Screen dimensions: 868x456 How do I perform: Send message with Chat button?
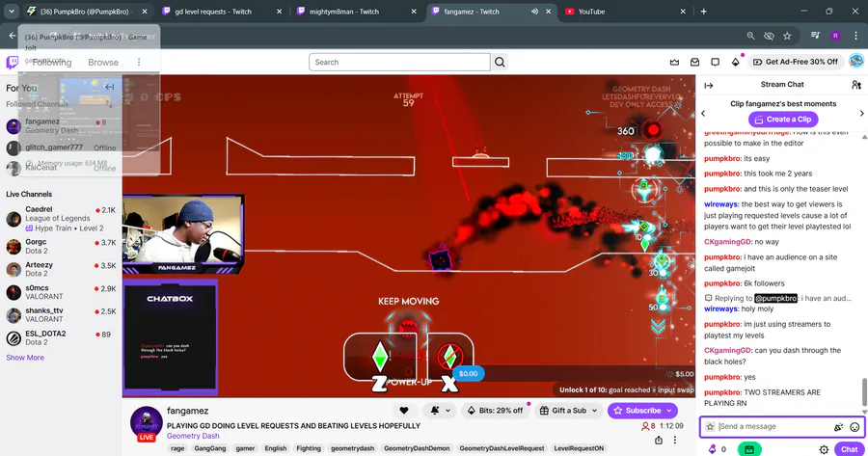(849, 449)
